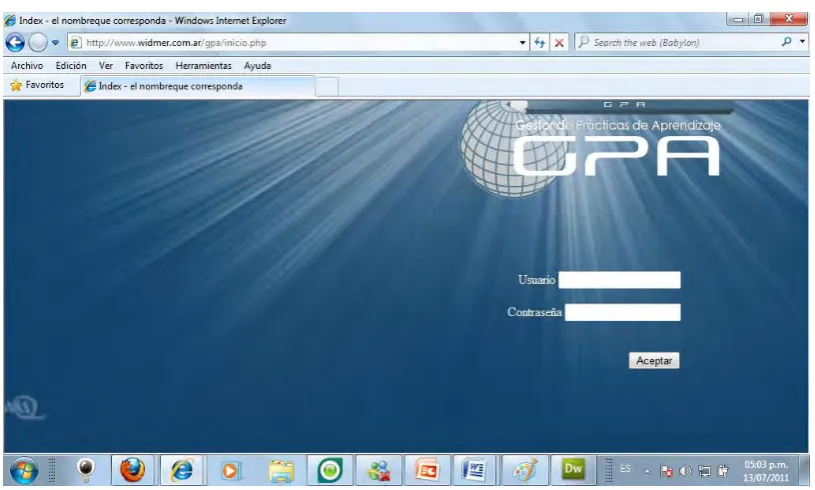Viewport: 815px width, 490px height.
Task: Click the Usuario input field
Action: (x=619, y=280)
